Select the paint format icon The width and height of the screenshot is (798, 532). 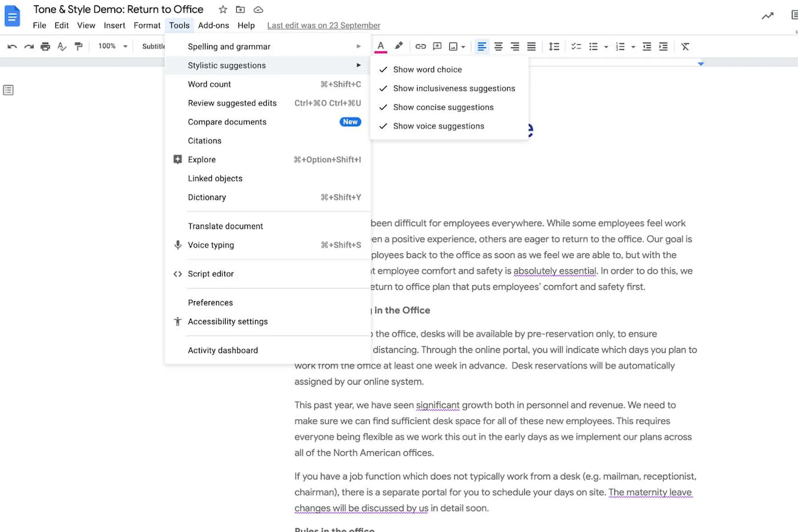click(78, 46)
